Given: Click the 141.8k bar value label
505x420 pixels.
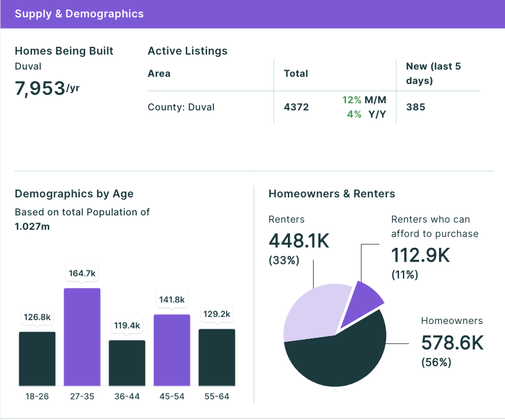Looking at the screenshot, I should click(x=172, y=300).
